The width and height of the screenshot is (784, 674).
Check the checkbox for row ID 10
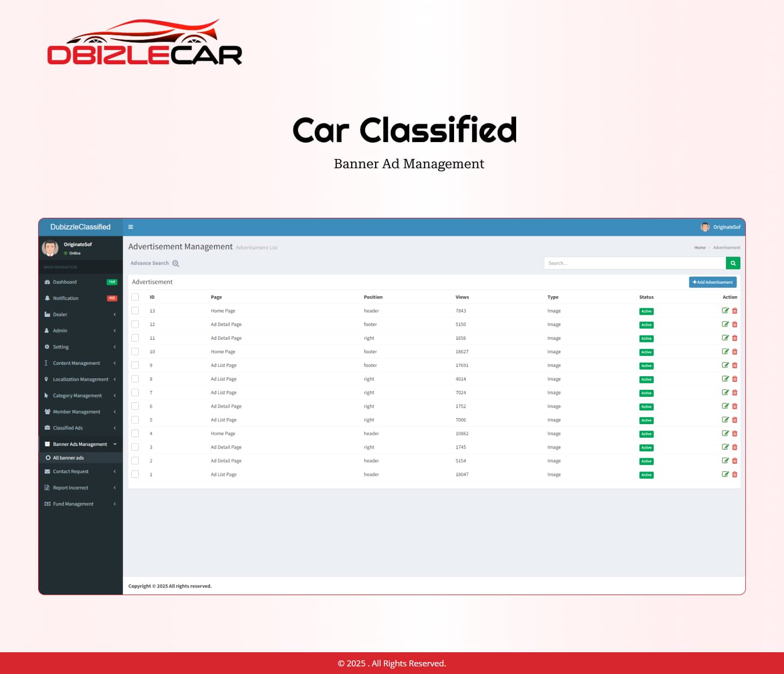(x=135, y=351)
